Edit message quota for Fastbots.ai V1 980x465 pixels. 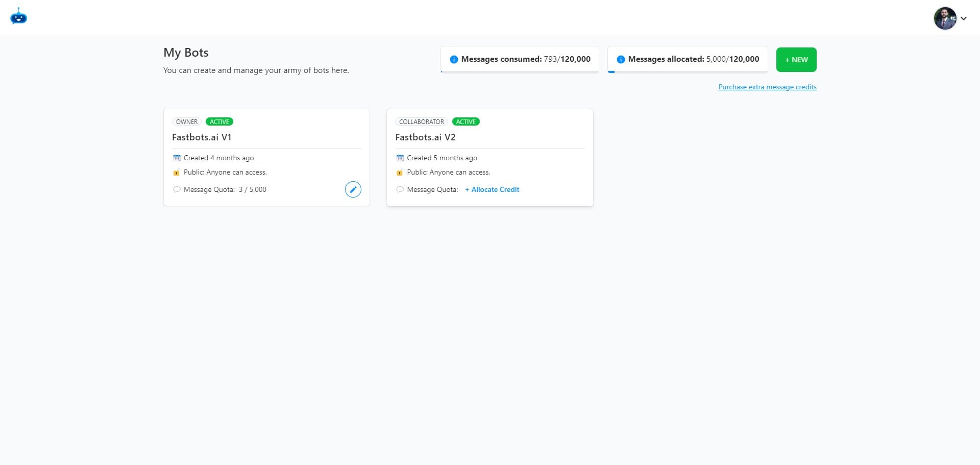click(353, 189)
